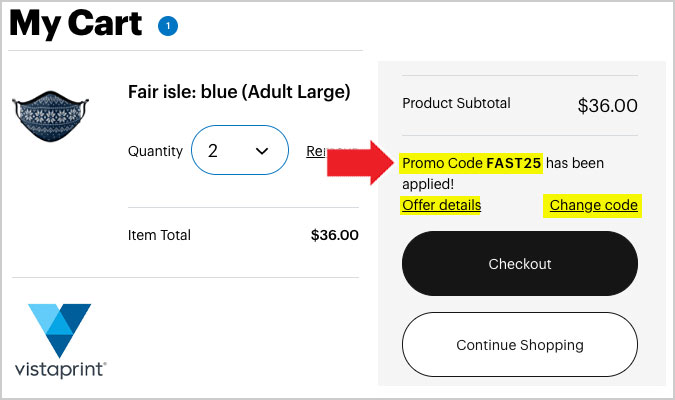Click the bold Item Total $36.00 price

(x=334, y=235)
